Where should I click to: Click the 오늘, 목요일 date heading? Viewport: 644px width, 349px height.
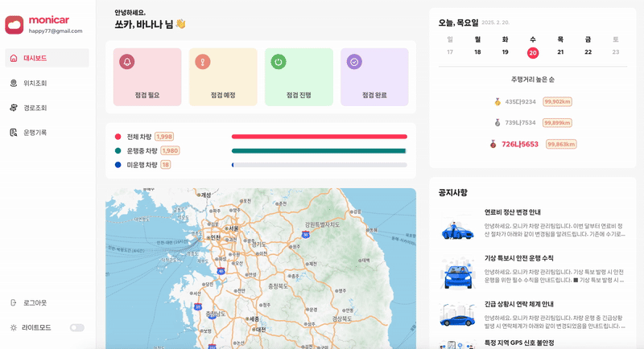tap(458, 23)
